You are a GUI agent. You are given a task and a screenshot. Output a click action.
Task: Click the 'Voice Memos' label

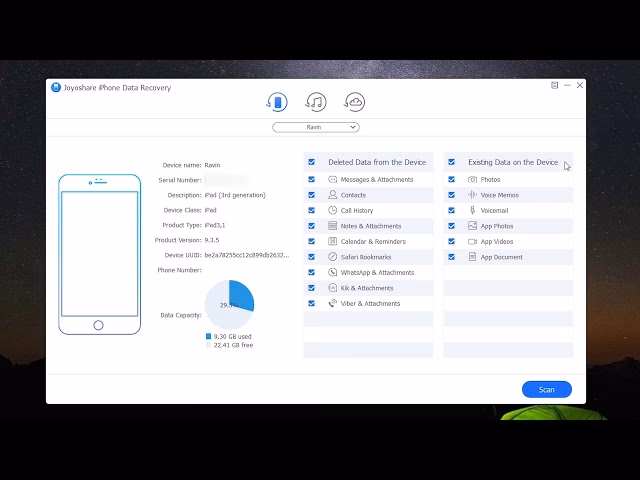[500, 195]
